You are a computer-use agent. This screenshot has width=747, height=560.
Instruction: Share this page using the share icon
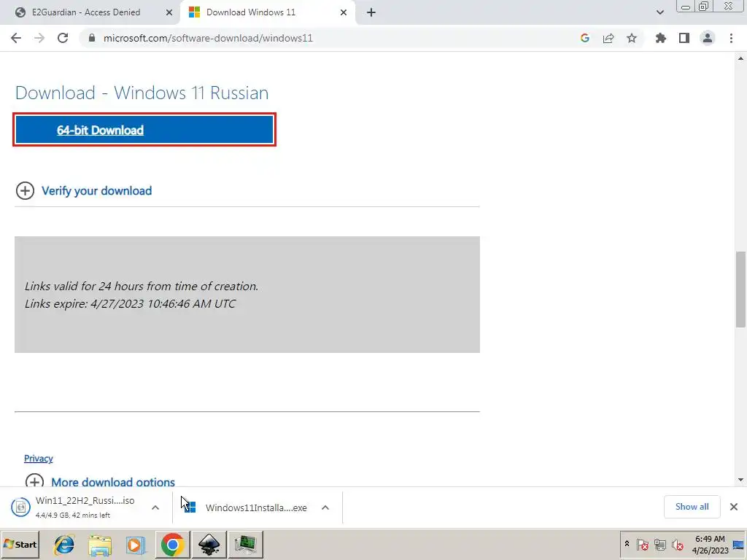coord(608,38)
